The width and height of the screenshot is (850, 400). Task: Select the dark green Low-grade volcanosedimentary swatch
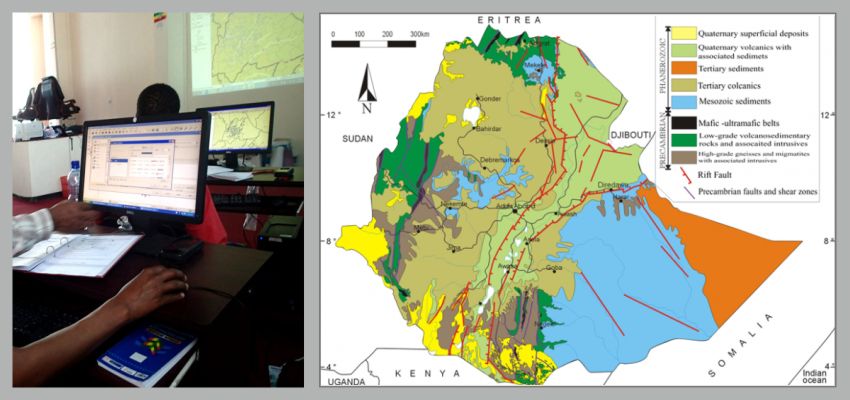(x=685, y=138)
